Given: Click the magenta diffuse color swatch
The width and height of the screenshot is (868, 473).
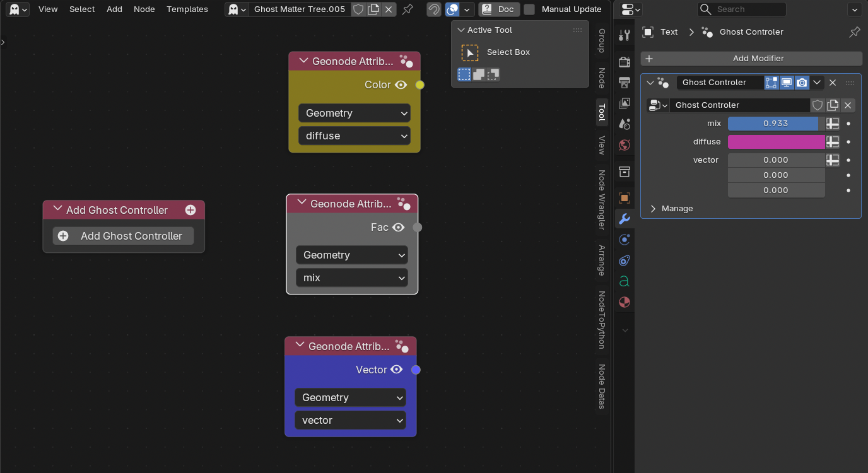Looking at the screenshot, I should 776,142.
